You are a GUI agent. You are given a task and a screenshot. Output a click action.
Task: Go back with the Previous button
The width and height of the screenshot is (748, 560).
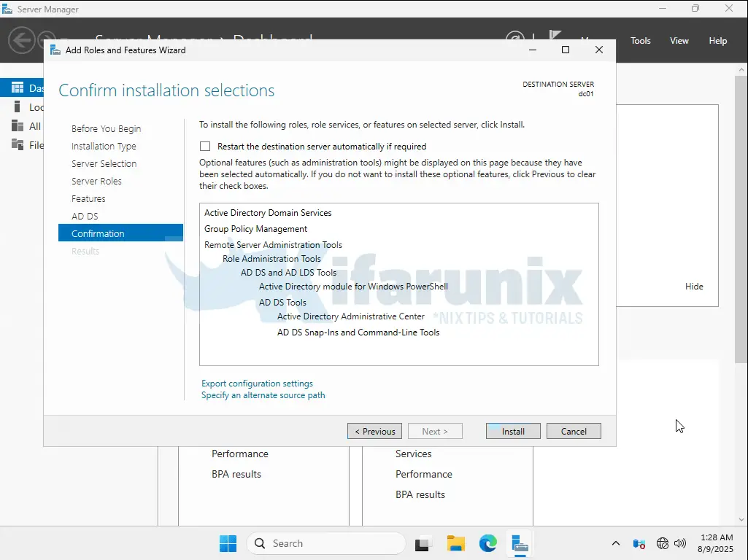point(374,432)
